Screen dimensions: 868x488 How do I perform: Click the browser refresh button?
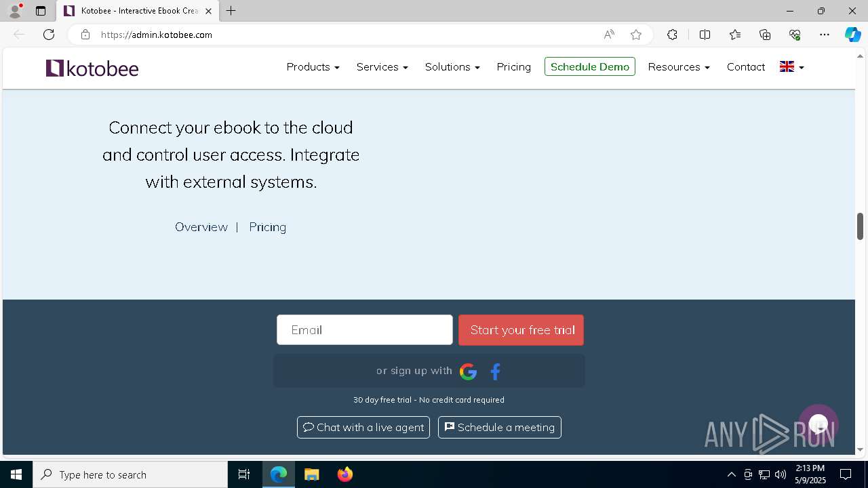coord(49,35)
